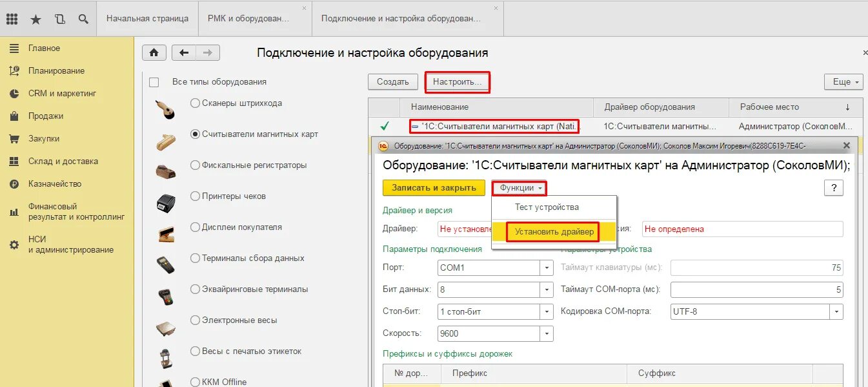Open the Функции dropdown menu
Screen dimensions: 868x387
[x=520, y=188]
